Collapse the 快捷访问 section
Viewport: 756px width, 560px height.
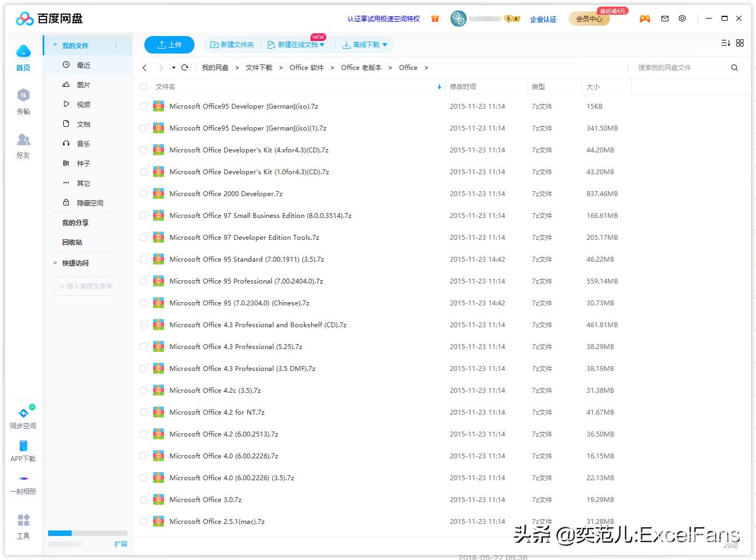point(55,263)
